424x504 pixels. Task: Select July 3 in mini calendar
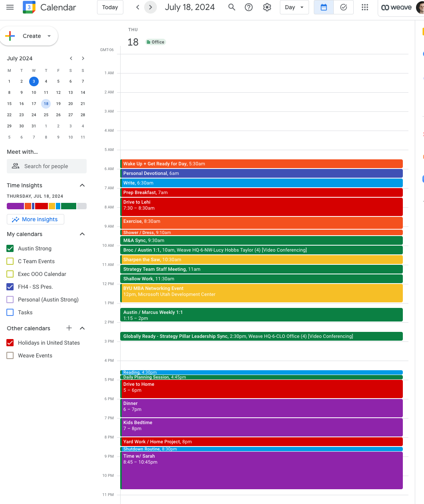point(34,81)
